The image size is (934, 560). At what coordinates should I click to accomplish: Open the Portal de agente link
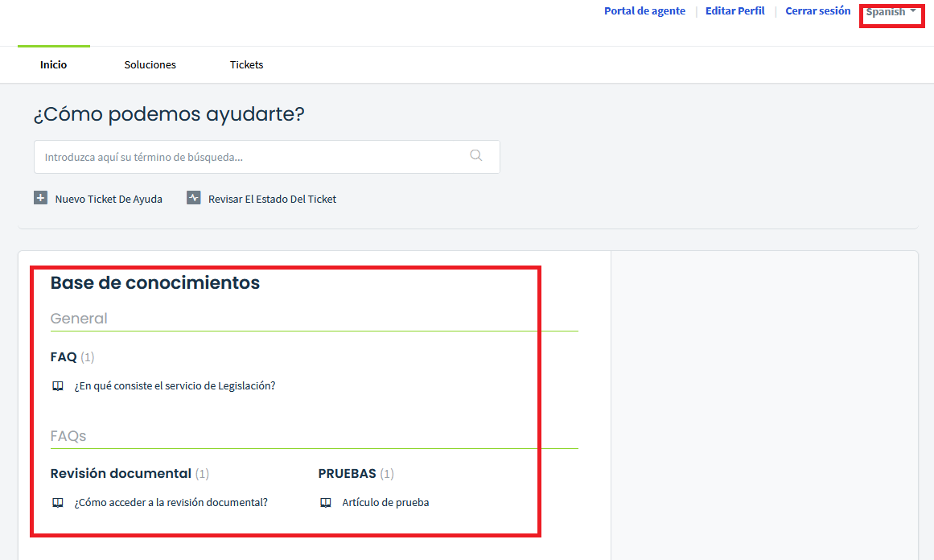[x=644, y=11]
